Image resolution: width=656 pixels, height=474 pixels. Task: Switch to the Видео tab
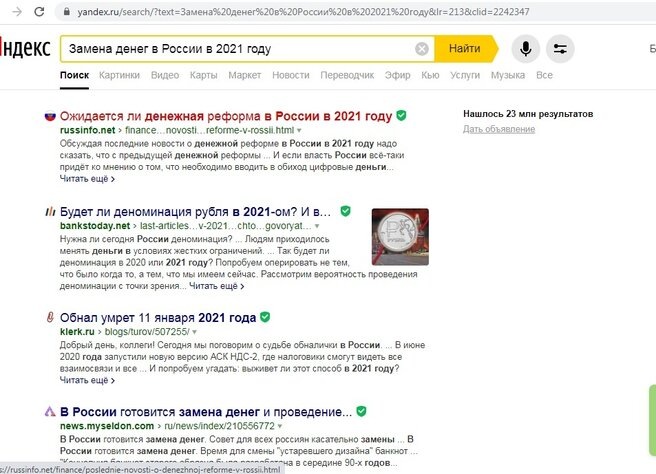pyautogui.click(x=165, y=75)
